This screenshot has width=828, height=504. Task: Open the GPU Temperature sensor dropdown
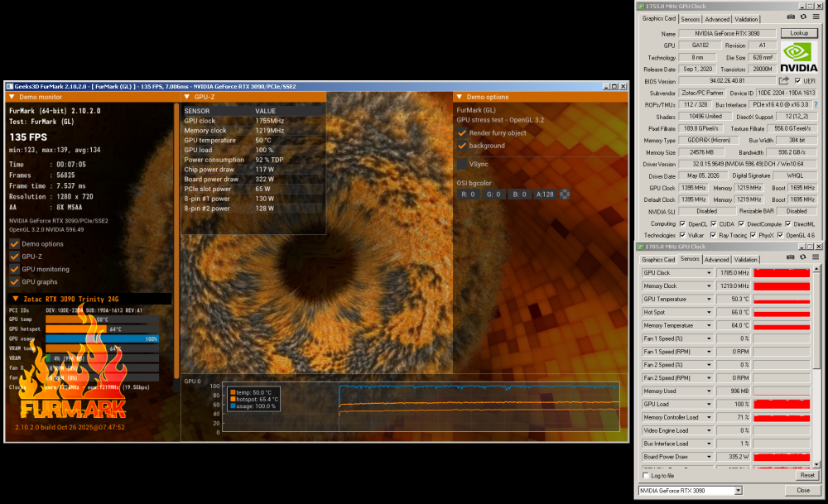coord(709,300)
